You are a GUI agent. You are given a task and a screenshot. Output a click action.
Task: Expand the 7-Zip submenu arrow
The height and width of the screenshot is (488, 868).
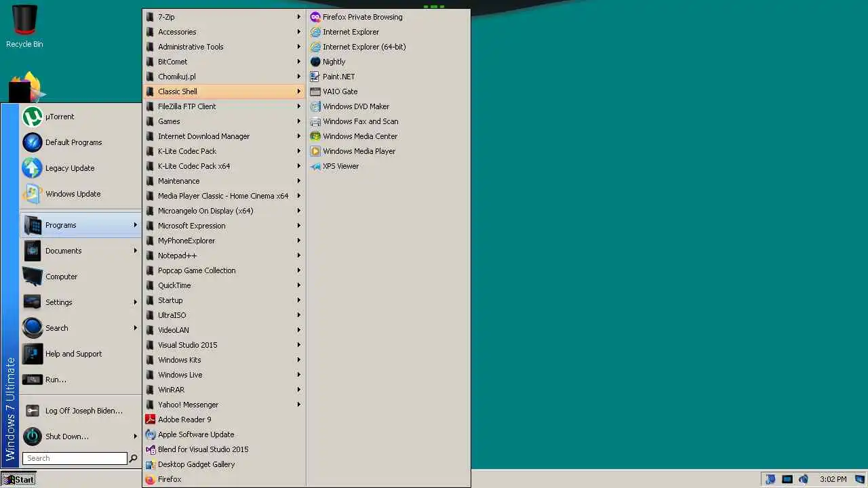point(299,17)
